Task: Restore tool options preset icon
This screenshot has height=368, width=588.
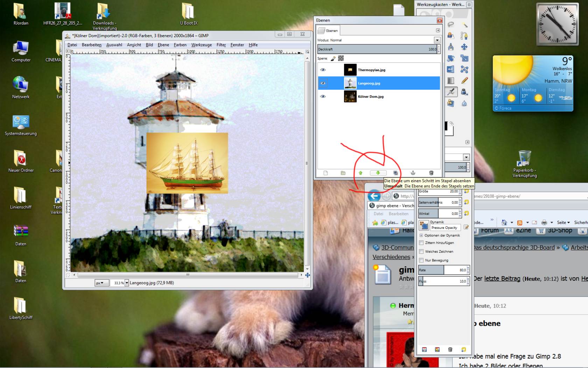Action: [x=437, y=349]
